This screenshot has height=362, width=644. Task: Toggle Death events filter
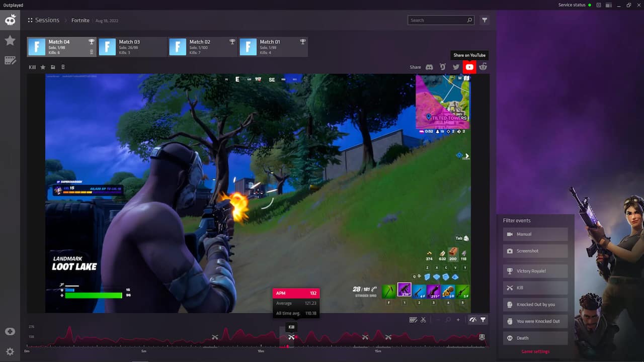[x=535, y=338]
